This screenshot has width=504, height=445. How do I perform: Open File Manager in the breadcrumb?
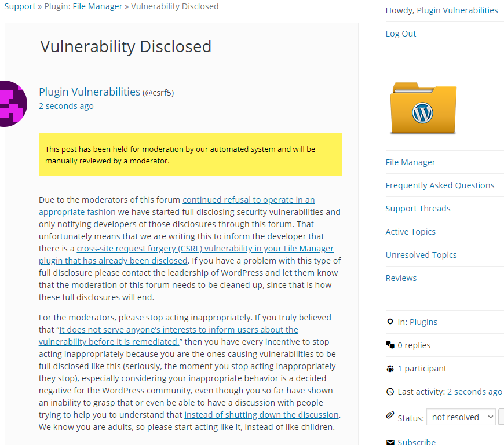click(97, 6)
